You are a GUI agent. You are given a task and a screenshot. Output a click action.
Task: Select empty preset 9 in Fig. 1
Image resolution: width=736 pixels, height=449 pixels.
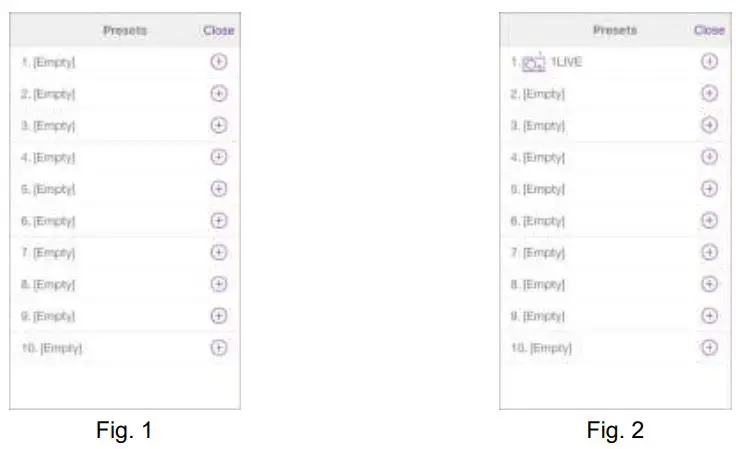49,317
